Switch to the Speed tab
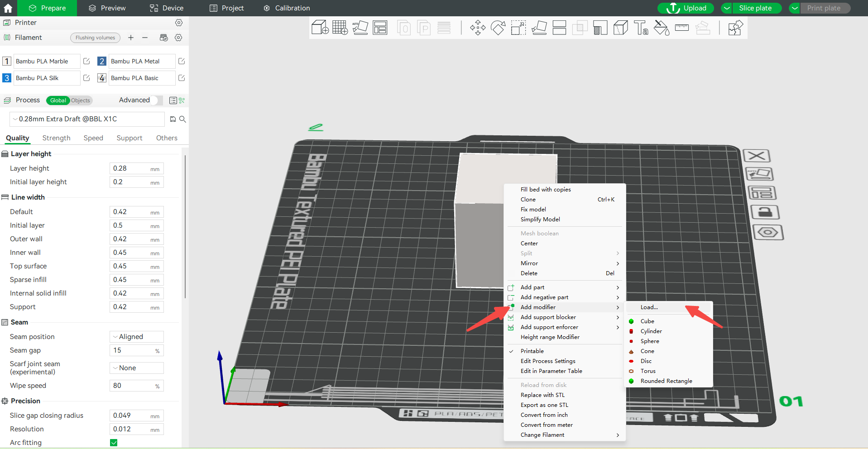This screenshot has height=449, width=868. click(93, 138)
